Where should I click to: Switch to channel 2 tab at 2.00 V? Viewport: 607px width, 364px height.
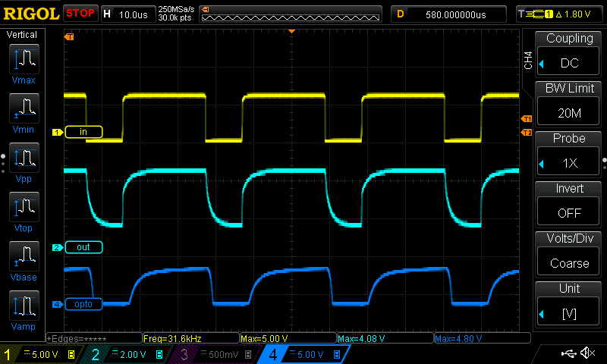coord(125,354)
